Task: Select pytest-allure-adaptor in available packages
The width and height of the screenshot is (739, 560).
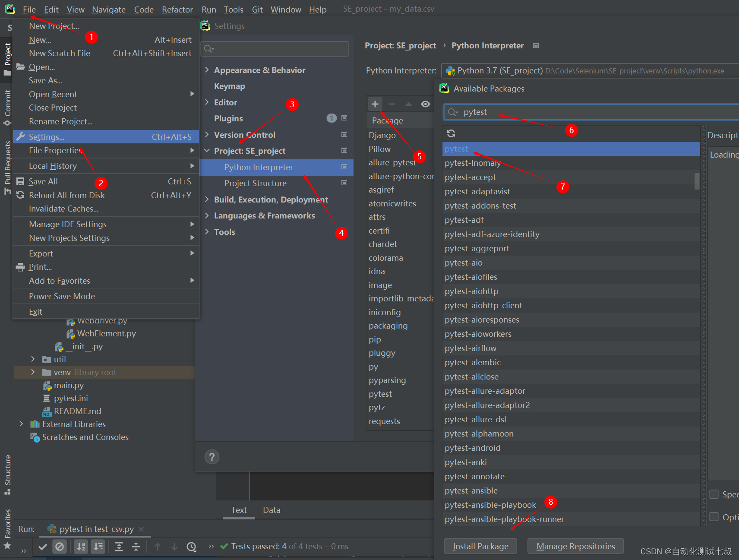Action: (571, 391)
